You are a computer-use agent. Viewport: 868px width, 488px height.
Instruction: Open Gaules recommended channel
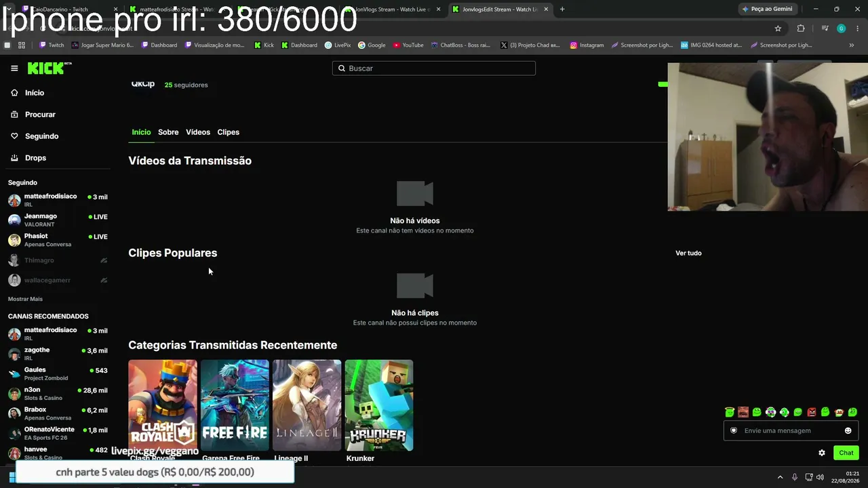pyautogui.click(x=58, y=373)
